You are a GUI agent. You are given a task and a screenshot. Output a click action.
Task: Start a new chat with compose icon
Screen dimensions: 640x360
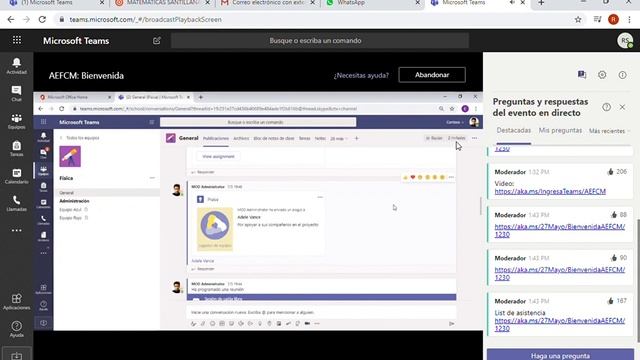tap(157, 40)
